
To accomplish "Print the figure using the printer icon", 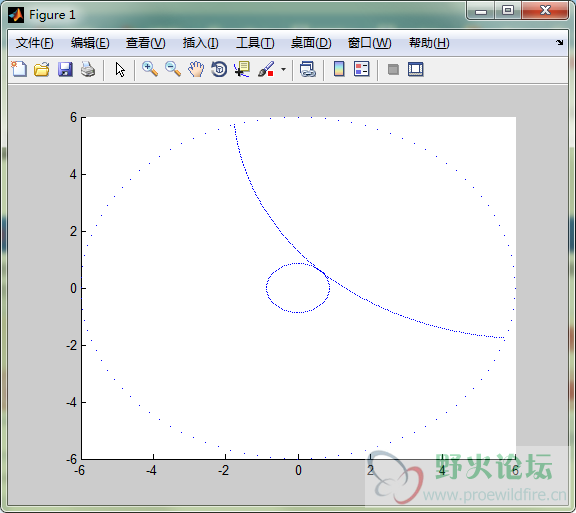I will click(88, 69).
